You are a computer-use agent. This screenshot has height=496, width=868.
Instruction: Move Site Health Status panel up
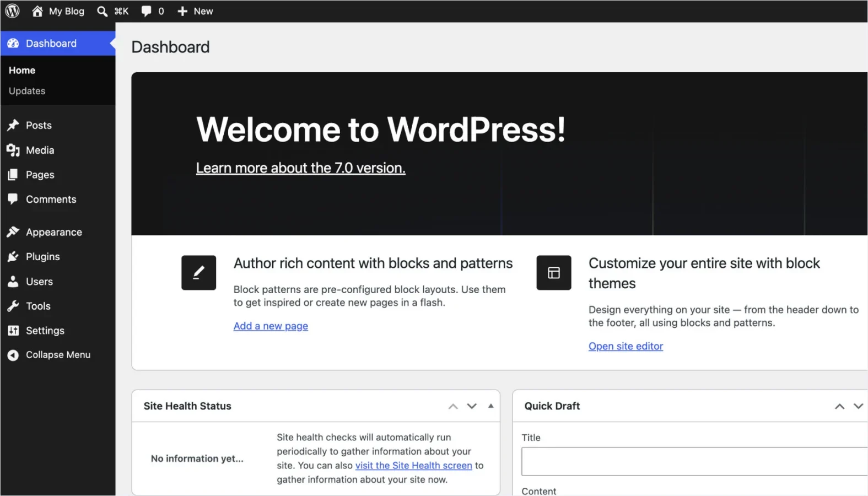(453, 406)
